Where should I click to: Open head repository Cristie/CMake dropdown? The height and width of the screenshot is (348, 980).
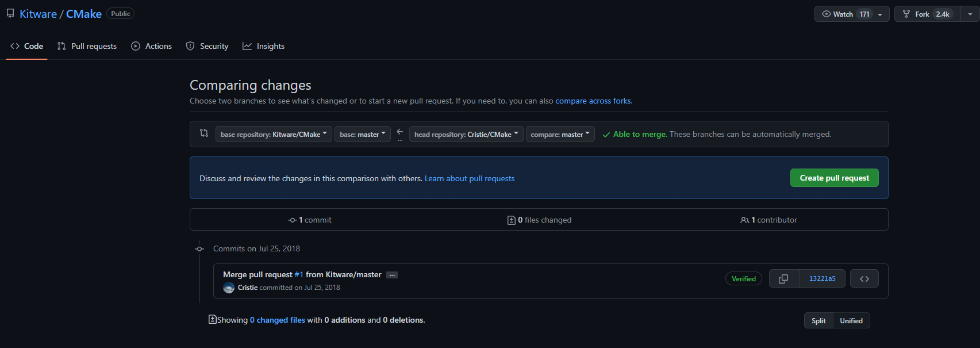tap(466, 134)
